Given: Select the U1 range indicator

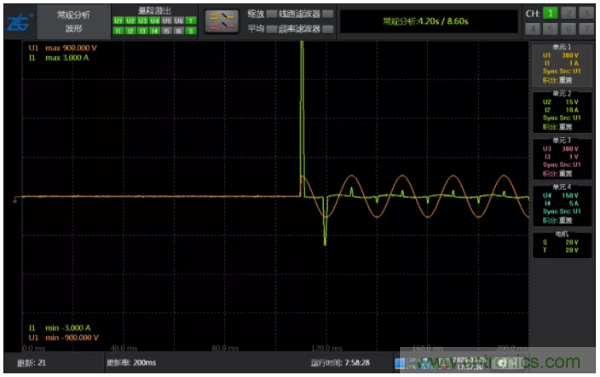Looking at the screenshot, I should [x=118, y=21].
